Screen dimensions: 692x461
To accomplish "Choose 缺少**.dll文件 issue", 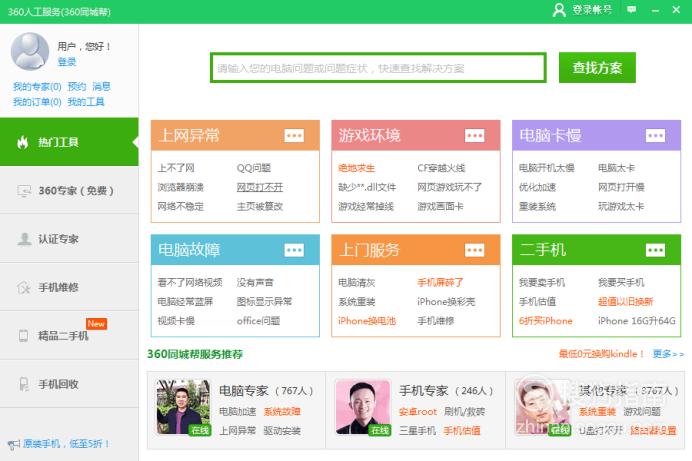I will pyautogui.click(x=367, y=187).
